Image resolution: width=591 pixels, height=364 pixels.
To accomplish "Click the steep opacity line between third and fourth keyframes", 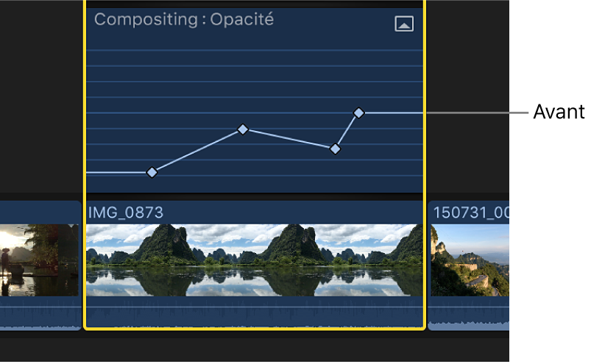I will point(347,130).
